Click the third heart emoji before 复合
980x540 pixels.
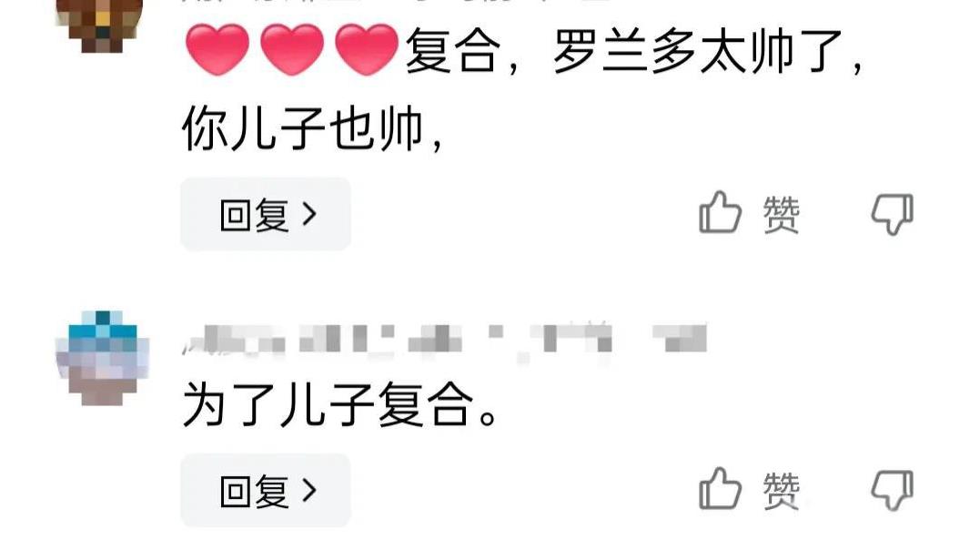tap(367, 50)
